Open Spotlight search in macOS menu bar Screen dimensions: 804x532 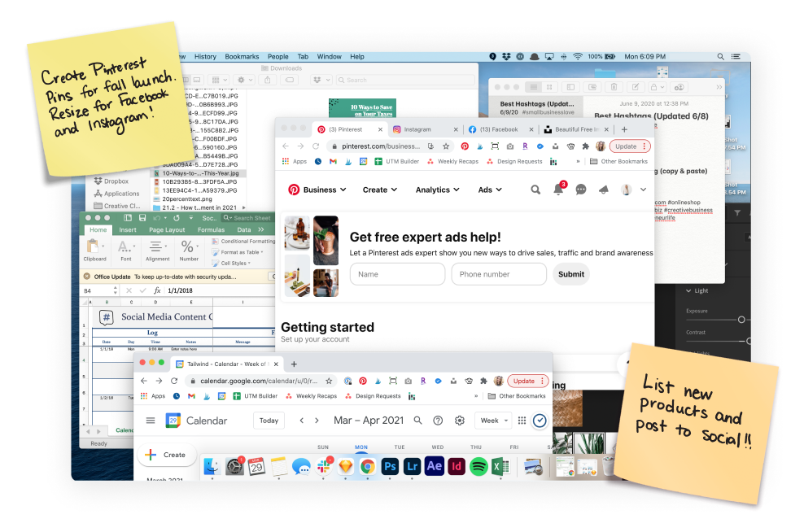(x=720, y=56)
